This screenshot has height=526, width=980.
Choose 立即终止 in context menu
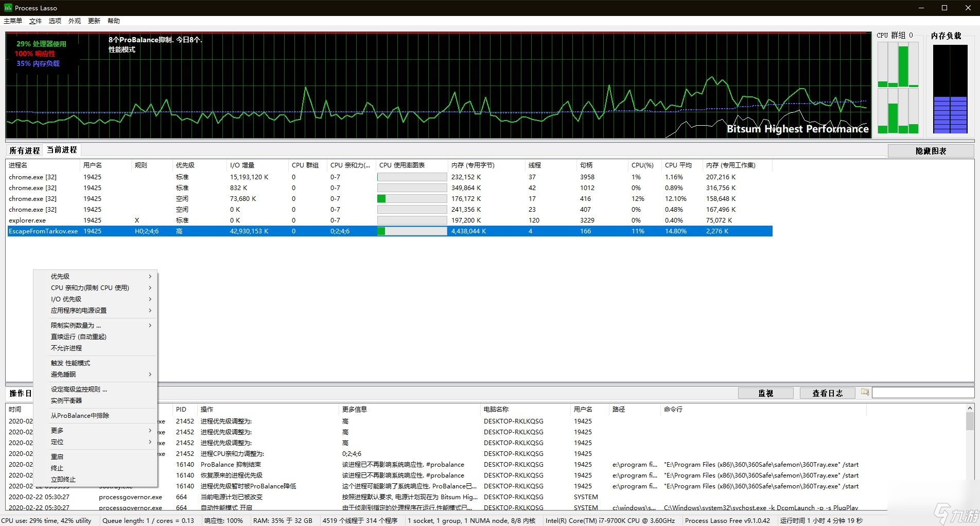pos(95,480)
